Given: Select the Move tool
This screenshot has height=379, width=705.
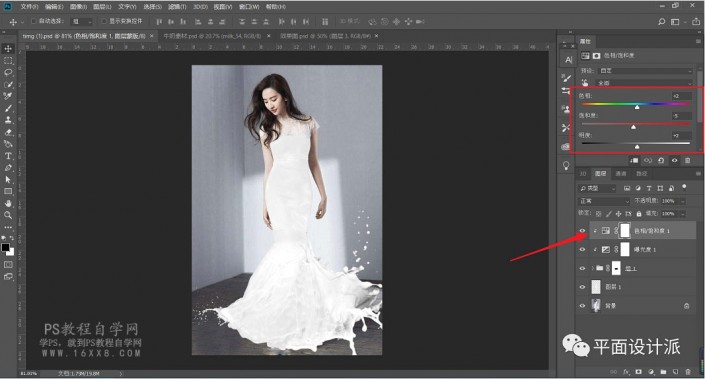Looking at the screenshot, I should coord(8,49).
